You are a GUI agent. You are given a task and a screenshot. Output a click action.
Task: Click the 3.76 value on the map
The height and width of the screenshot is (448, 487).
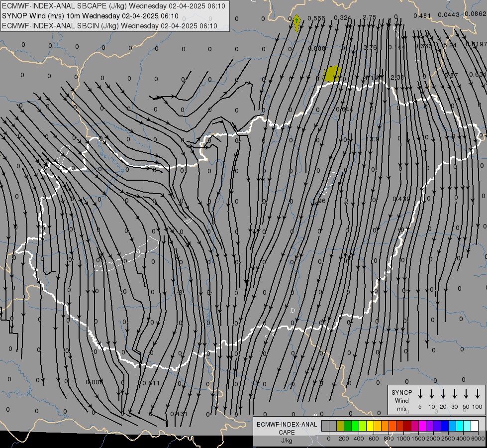tap(370, 48)
